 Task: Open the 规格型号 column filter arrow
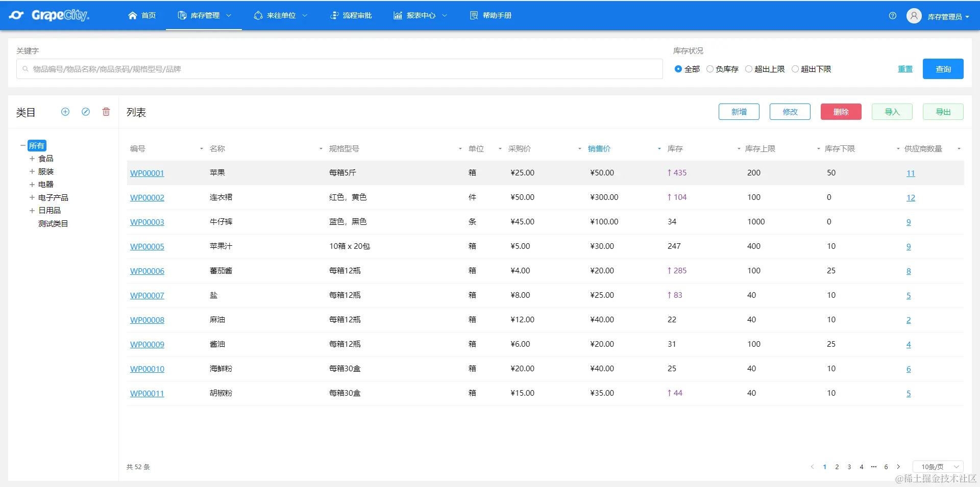[x=460, y=149]
